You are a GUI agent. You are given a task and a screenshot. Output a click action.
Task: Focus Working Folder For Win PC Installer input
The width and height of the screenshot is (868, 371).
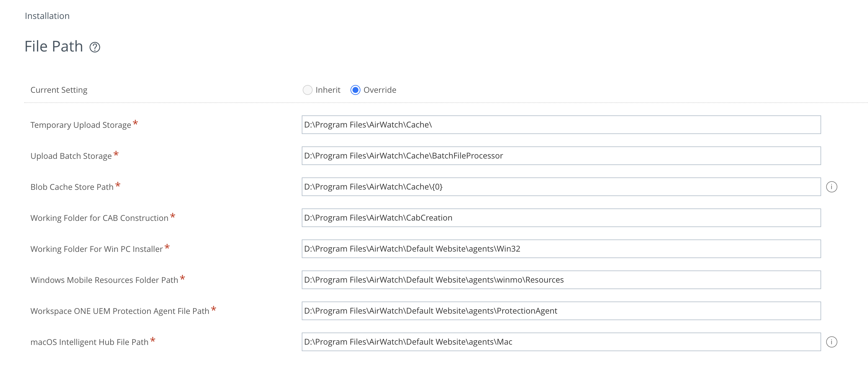pyautogui.click(x=561, y=249)
